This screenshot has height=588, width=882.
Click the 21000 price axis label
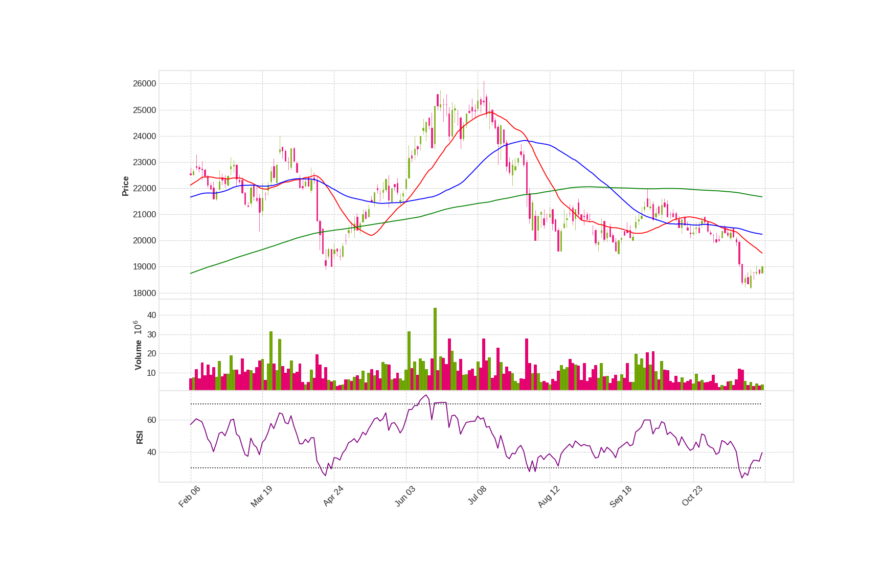(x=144, y=214)
